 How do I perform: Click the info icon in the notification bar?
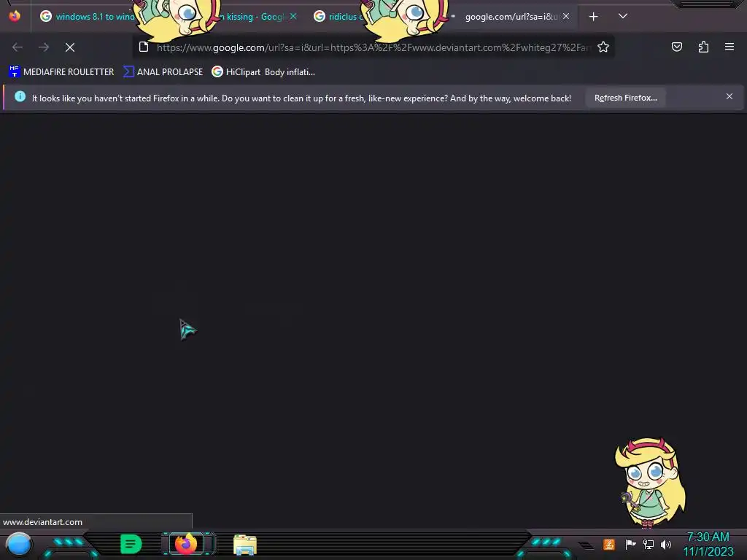pos(20,97)
